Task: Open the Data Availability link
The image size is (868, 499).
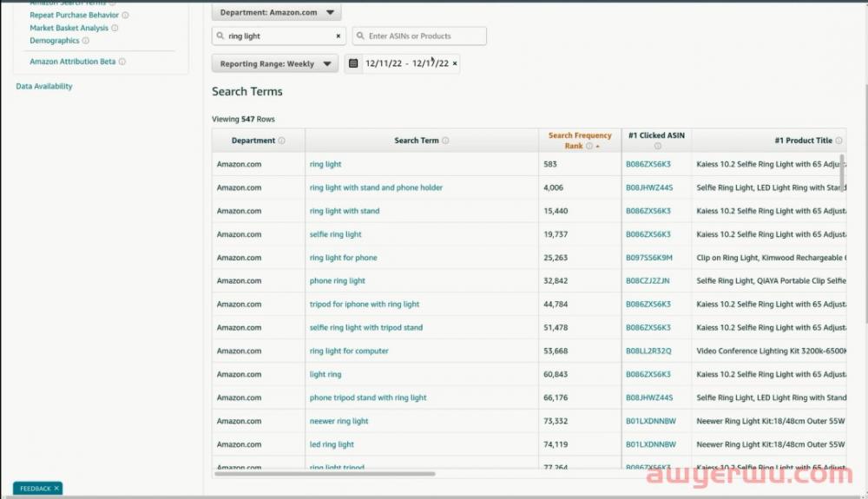Action: point(44,86)
